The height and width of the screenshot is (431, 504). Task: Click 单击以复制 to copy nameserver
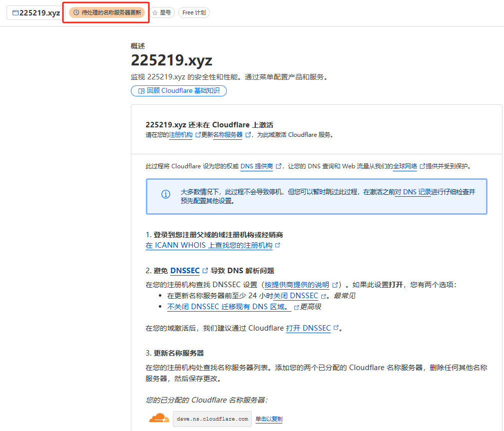pos(269,419)
